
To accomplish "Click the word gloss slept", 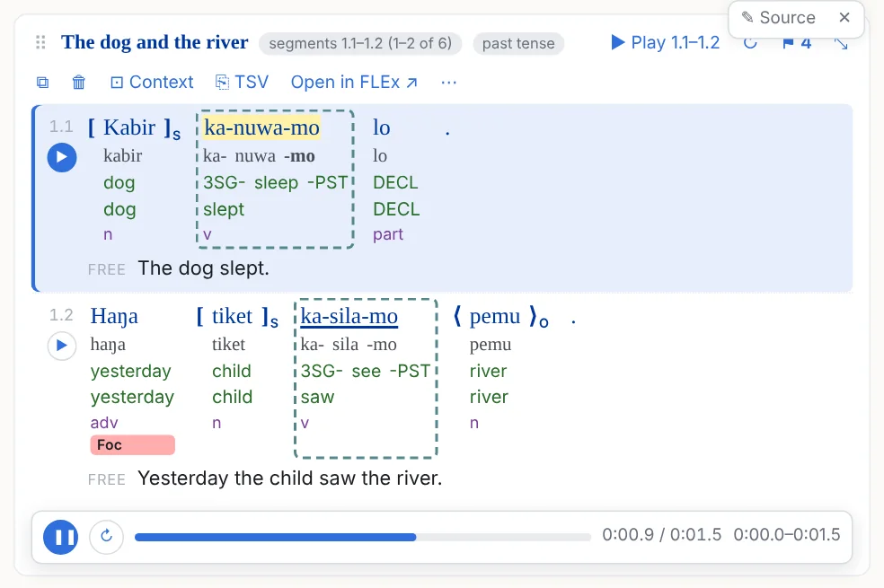I will click(224, 209).
